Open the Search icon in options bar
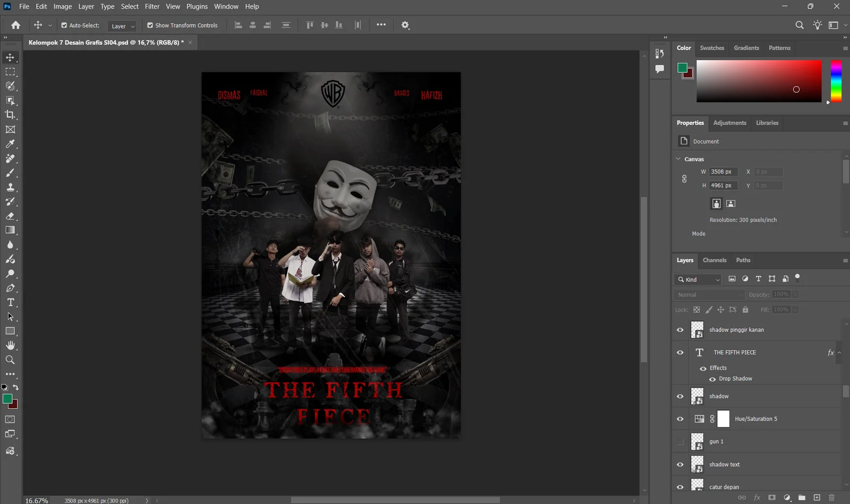The height and width of the screenshot is (504, 850). [800, 25]
